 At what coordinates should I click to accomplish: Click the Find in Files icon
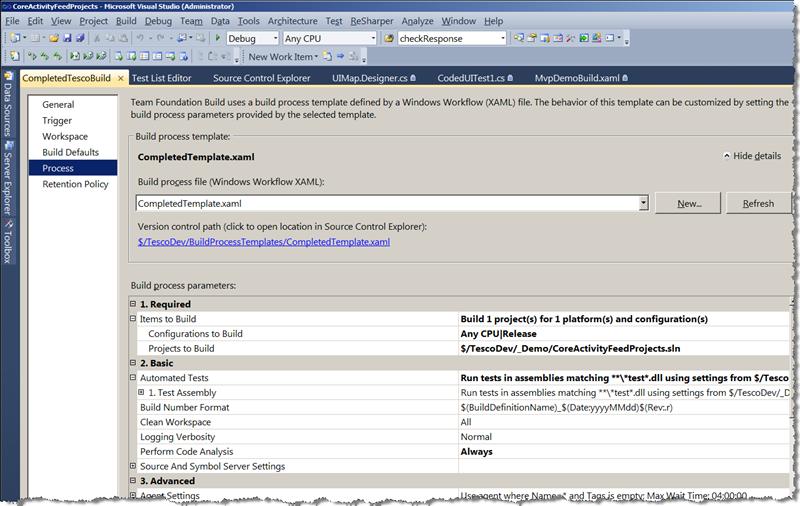point(389,38)
